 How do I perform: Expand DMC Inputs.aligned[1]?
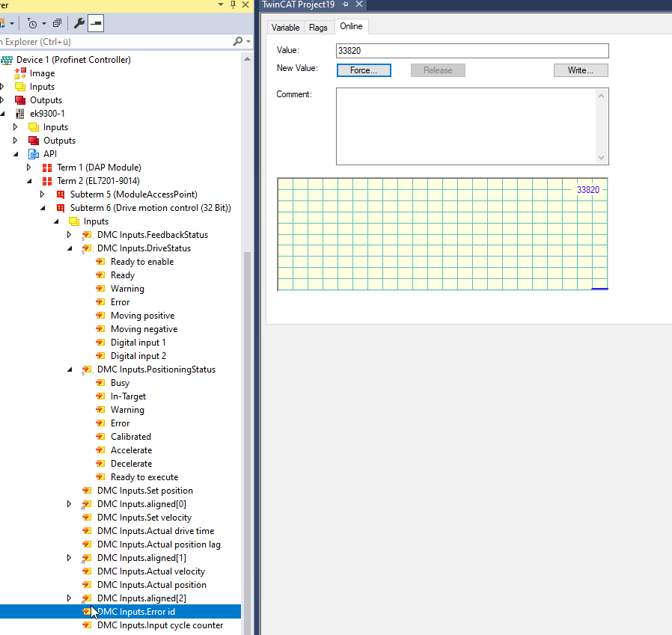point(70,558)
